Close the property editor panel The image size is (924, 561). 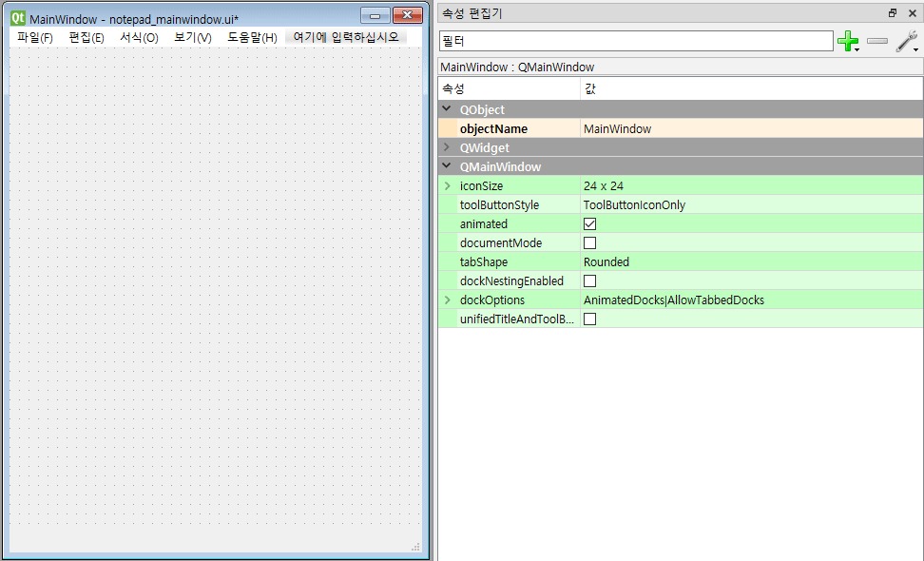[x=913, y=13]
